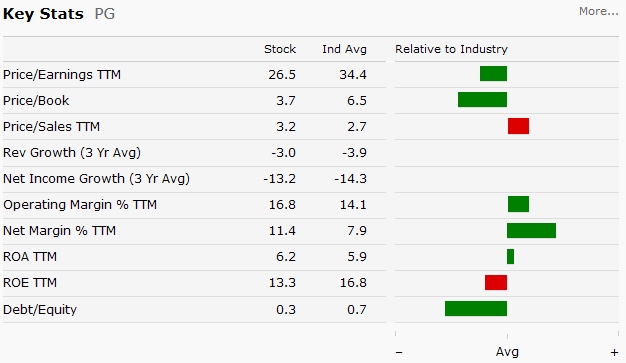Click the Price/Book green bar
The image size is (626, 363).
[482, 99]
